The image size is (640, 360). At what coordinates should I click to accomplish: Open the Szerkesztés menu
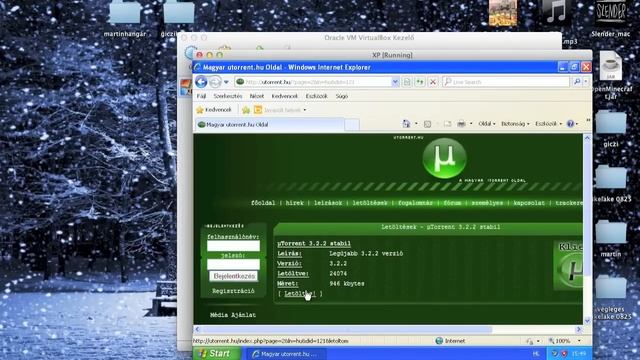pos(228,96)
